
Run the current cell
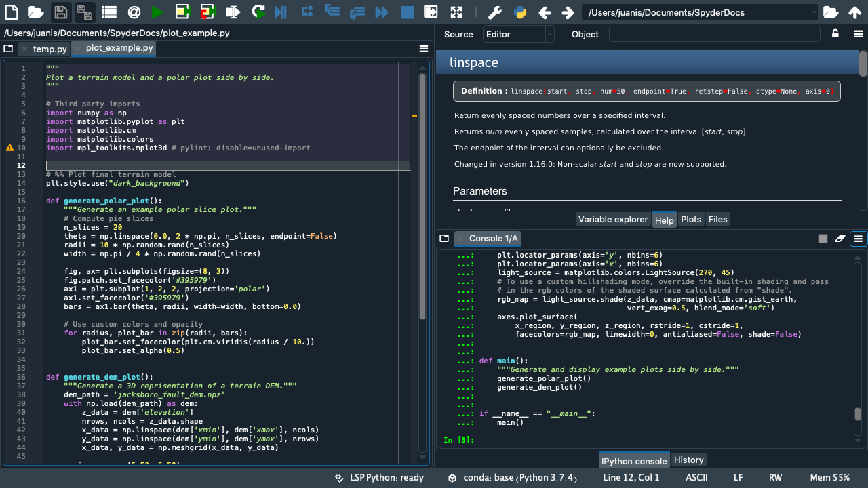(x=182, y=12)
